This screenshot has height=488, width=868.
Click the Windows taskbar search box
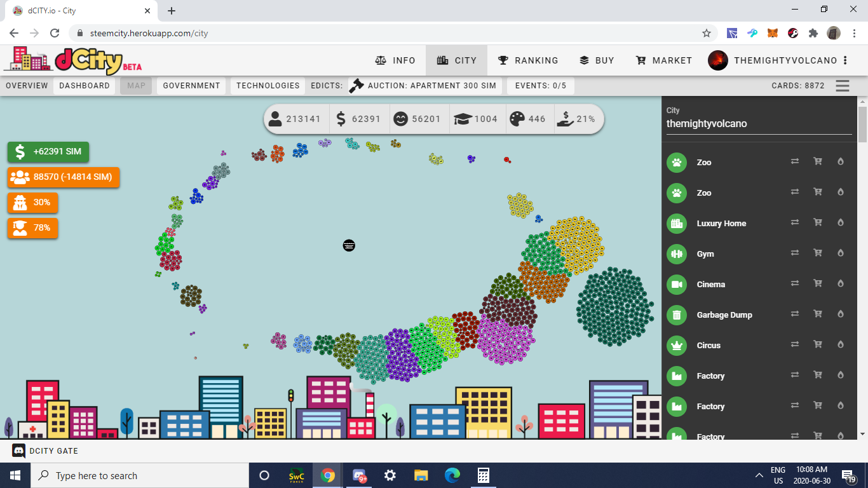tap(140, 476)
